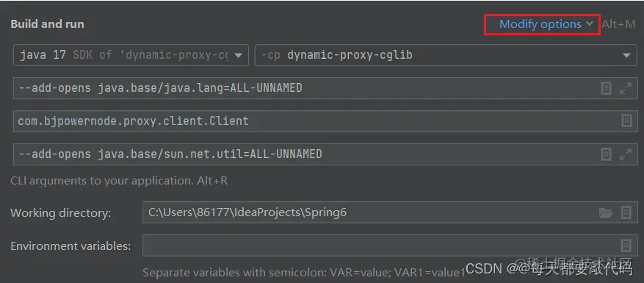This screenshot has width=644, height=283.
Task: Click the Environment variables label
Action: tap(70, 246)
